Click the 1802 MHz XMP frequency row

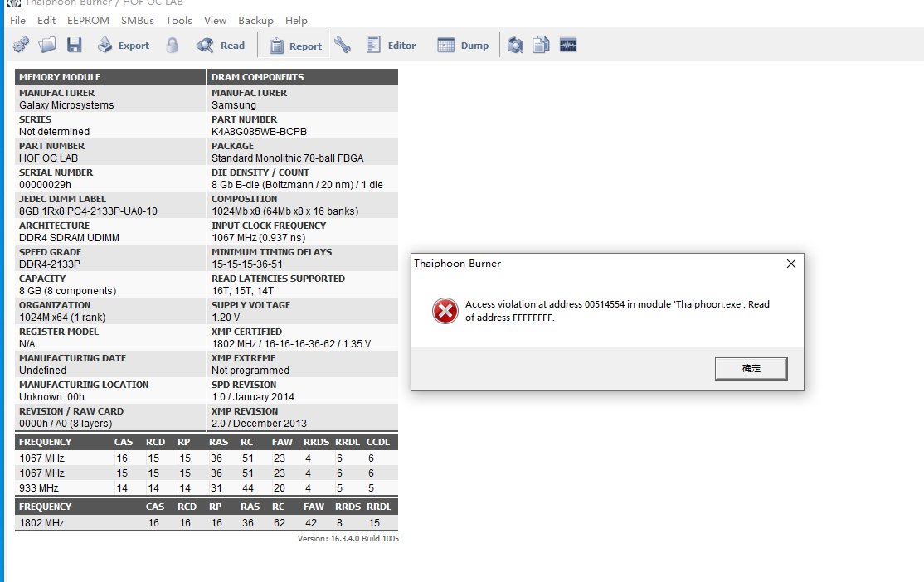tap(207, 522)
